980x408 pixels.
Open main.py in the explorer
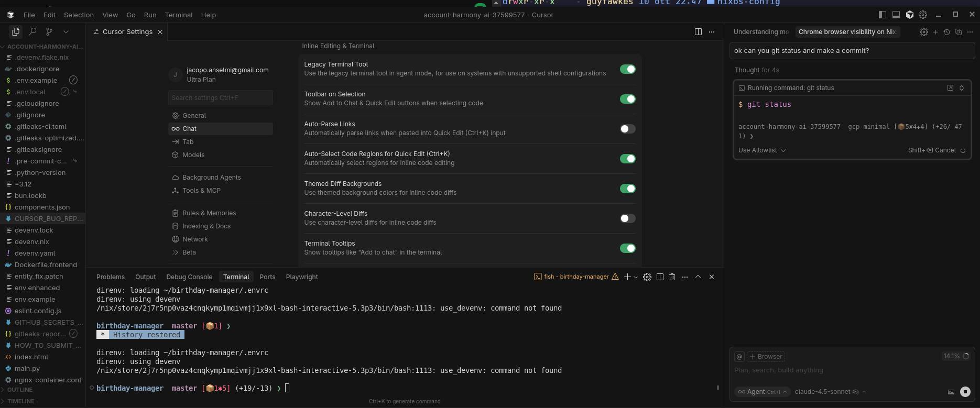43,369
